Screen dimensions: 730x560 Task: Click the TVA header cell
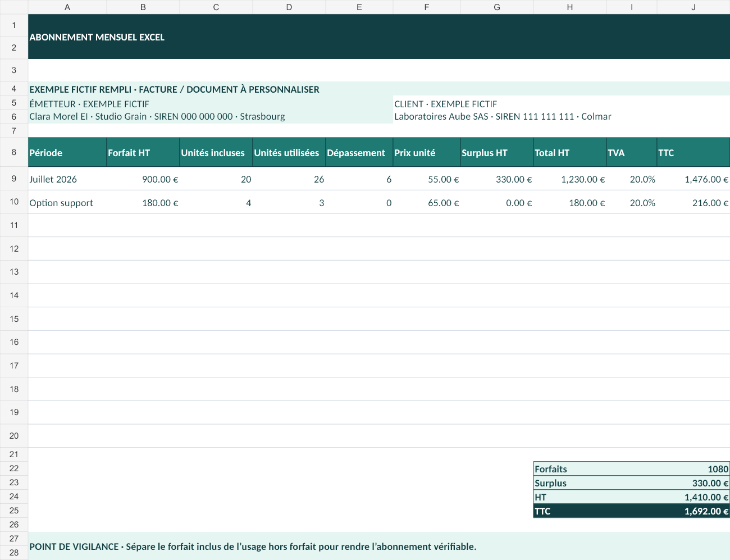tap(632, 152)
